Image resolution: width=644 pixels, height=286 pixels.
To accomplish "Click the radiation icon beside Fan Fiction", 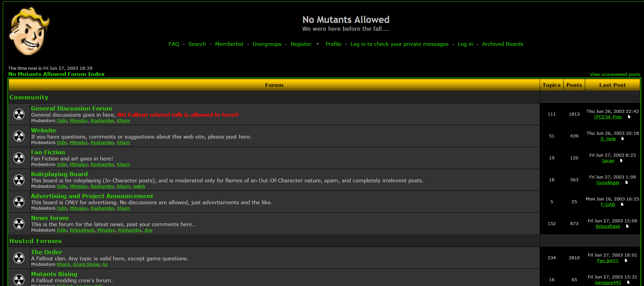I will [x=19, y=158].
